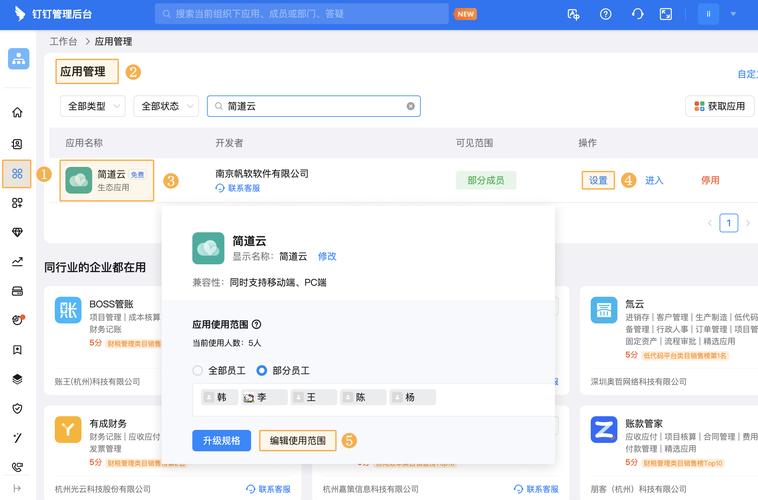Click the security shield icon in sidebar

point(17,409)
